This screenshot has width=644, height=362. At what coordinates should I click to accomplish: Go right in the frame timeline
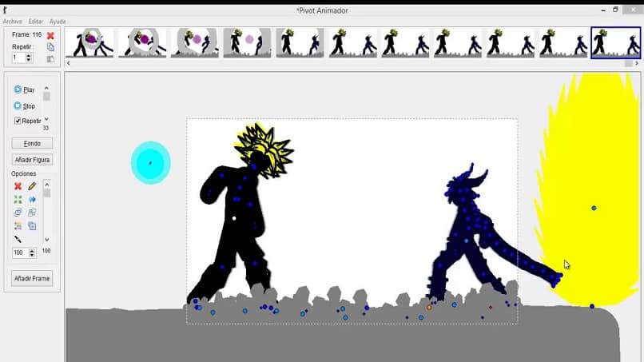637,63
